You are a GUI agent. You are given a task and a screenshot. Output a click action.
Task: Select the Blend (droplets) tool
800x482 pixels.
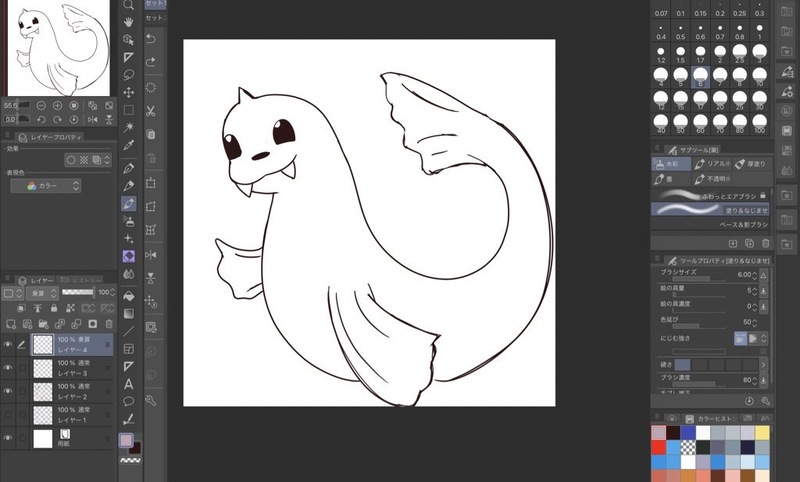[129, 274]
